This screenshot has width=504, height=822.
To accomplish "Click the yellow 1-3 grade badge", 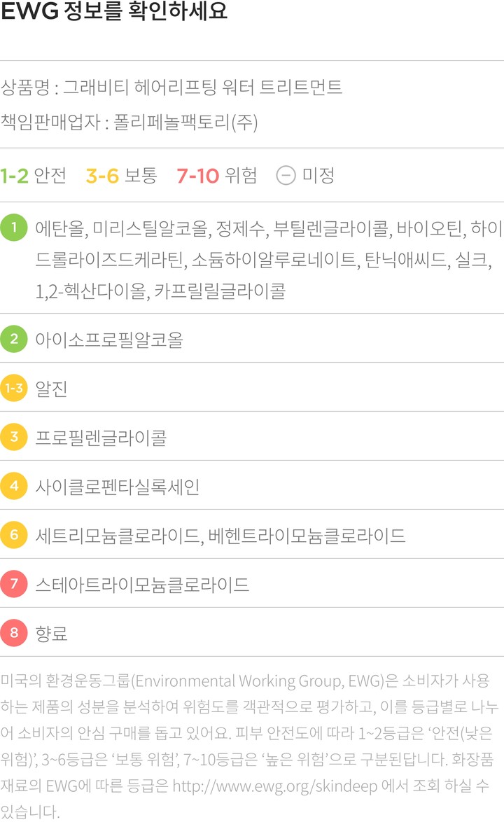I will tap(14, 388).
